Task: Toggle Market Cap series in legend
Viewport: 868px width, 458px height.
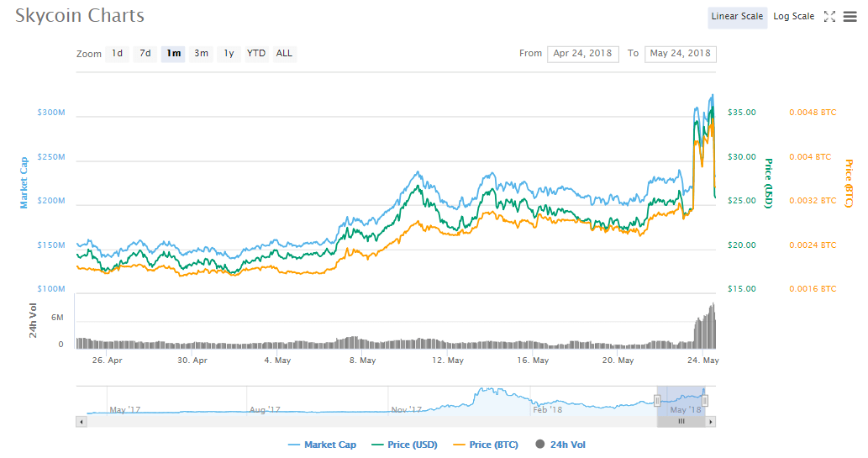Action: click(322, 445)
